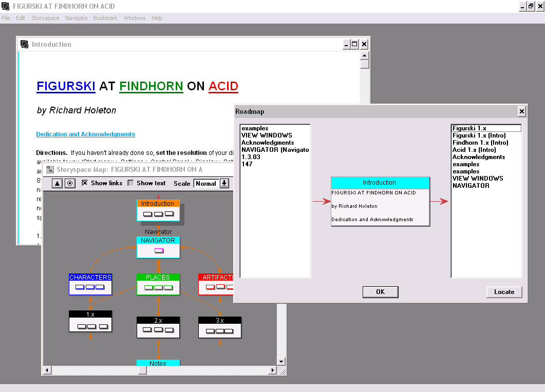
Task: Click the Storyspace map up-level triangle button
Action: [57, 183]
